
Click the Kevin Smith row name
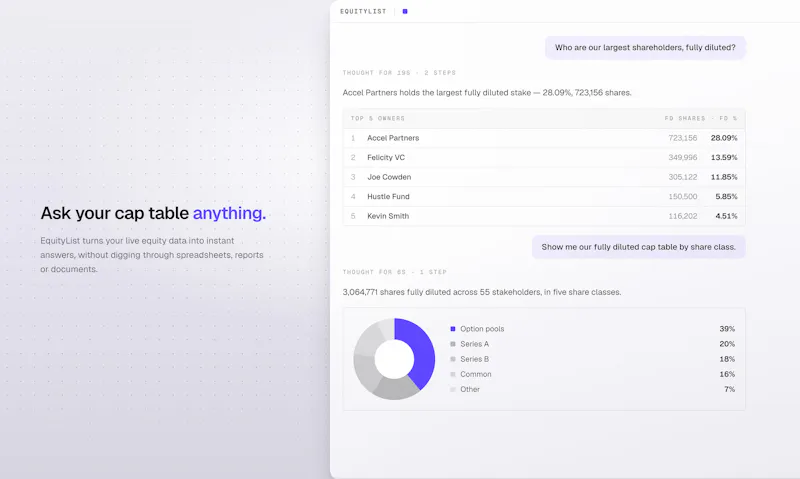tap(388, 216)
